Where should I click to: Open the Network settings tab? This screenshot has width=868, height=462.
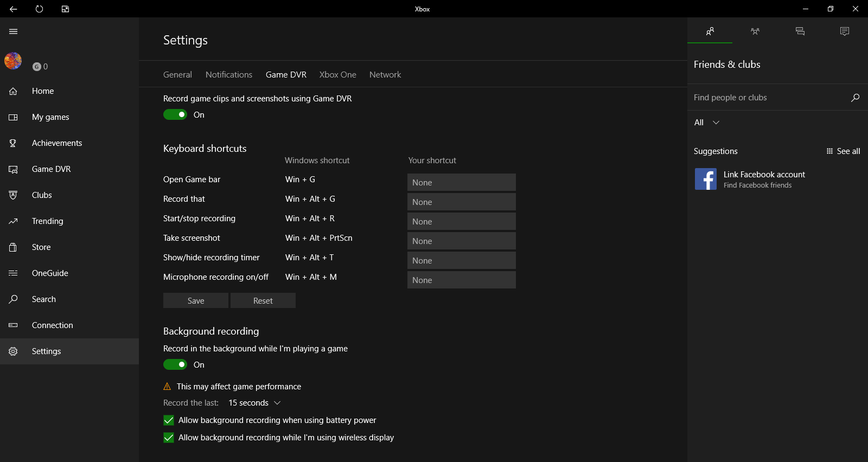coord(385,75)
